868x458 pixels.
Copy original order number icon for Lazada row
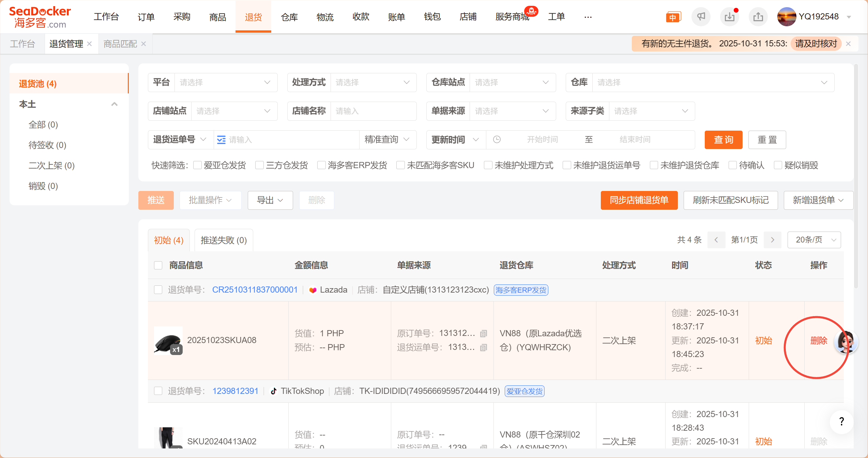[x=483, y=334]
